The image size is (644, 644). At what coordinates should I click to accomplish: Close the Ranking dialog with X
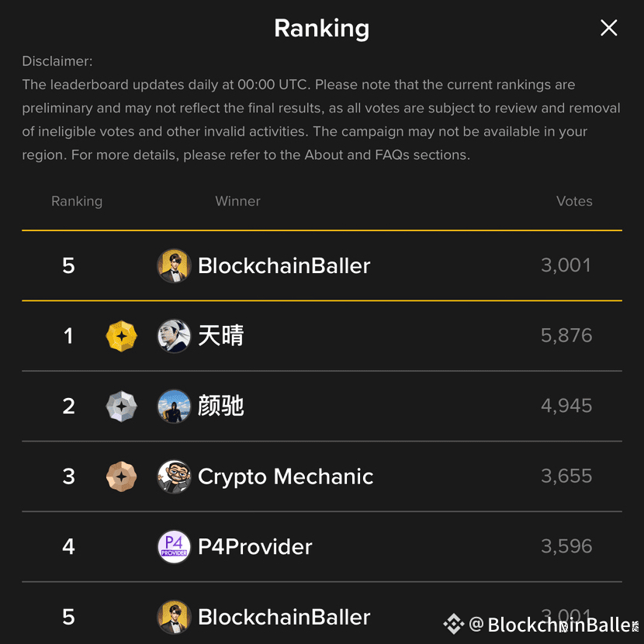tap(608, 28)
